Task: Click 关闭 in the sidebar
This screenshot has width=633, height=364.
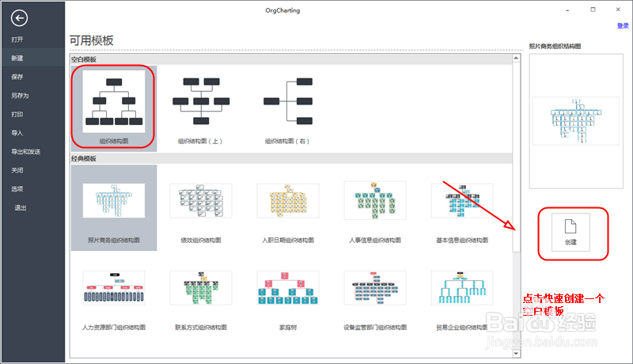Action: click(17, 170)
